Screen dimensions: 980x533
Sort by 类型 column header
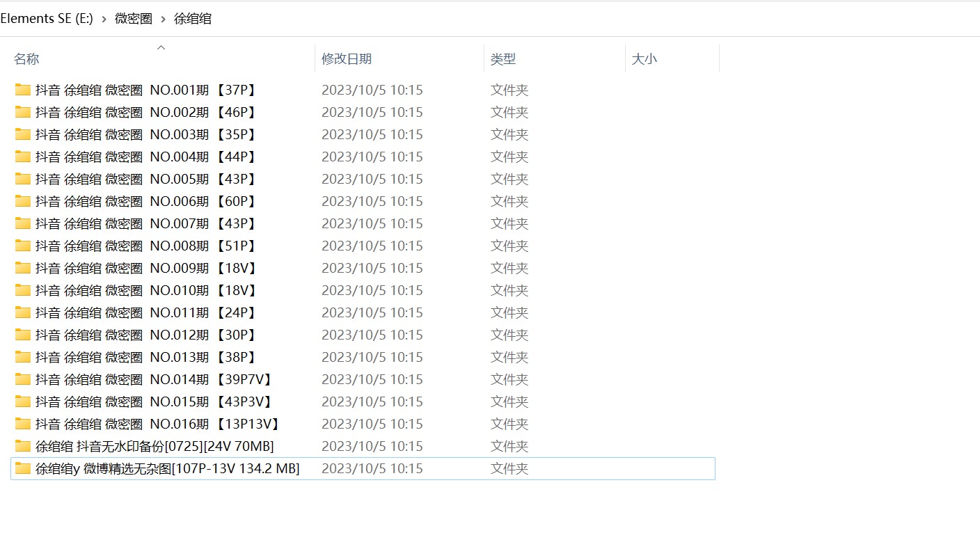[x=503, y=59]
